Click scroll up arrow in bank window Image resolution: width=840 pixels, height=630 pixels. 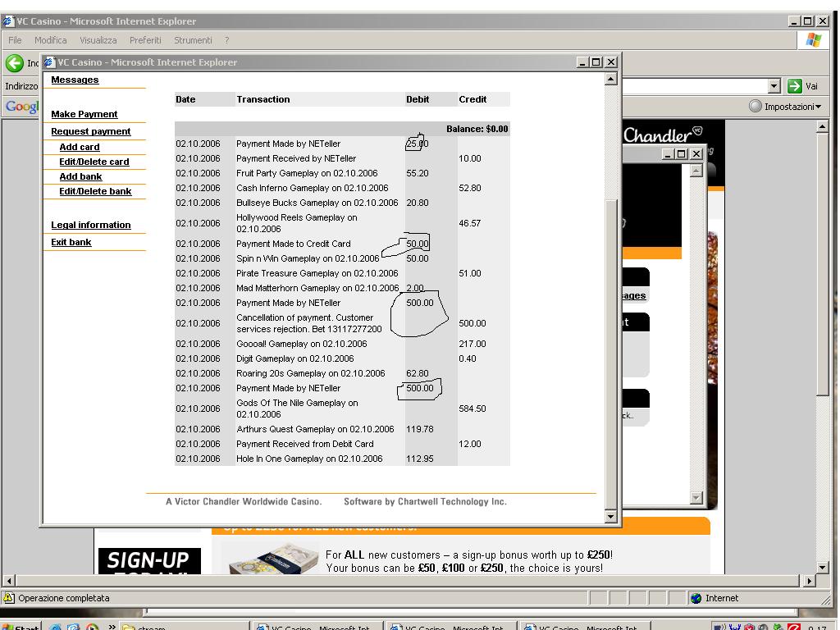coord(610,80)
